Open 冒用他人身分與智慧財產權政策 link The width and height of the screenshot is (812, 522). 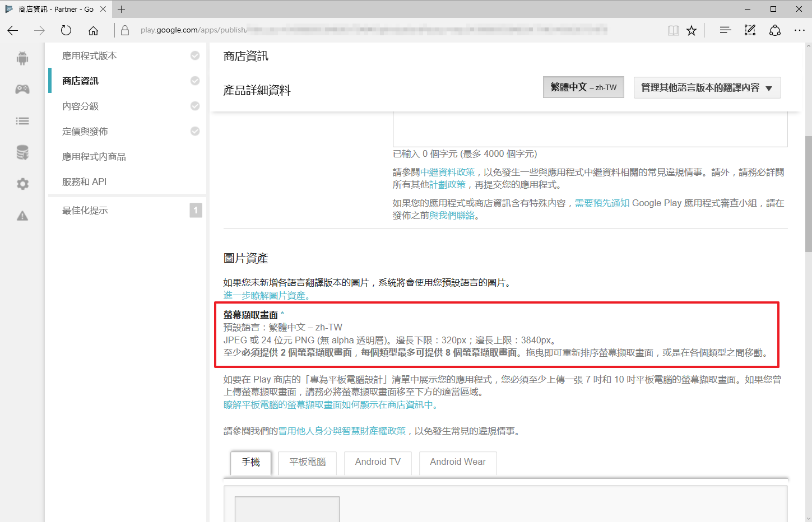click(x=342, y=431)
